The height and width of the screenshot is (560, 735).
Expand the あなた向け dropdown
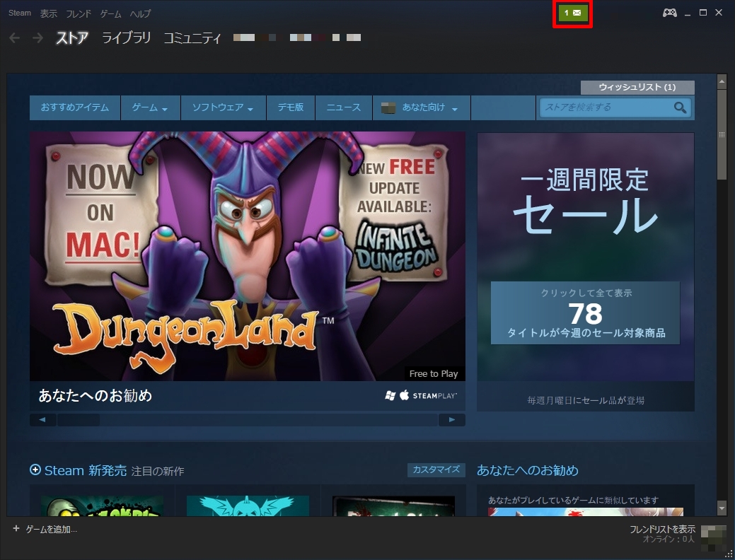(422, 107)
